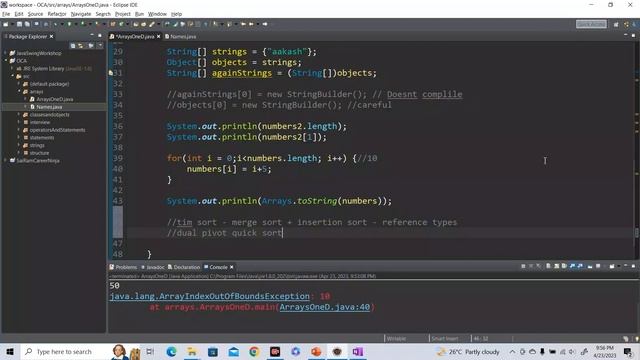Click the New file toolbar icon
640x360 pixels.
(6, 24)
